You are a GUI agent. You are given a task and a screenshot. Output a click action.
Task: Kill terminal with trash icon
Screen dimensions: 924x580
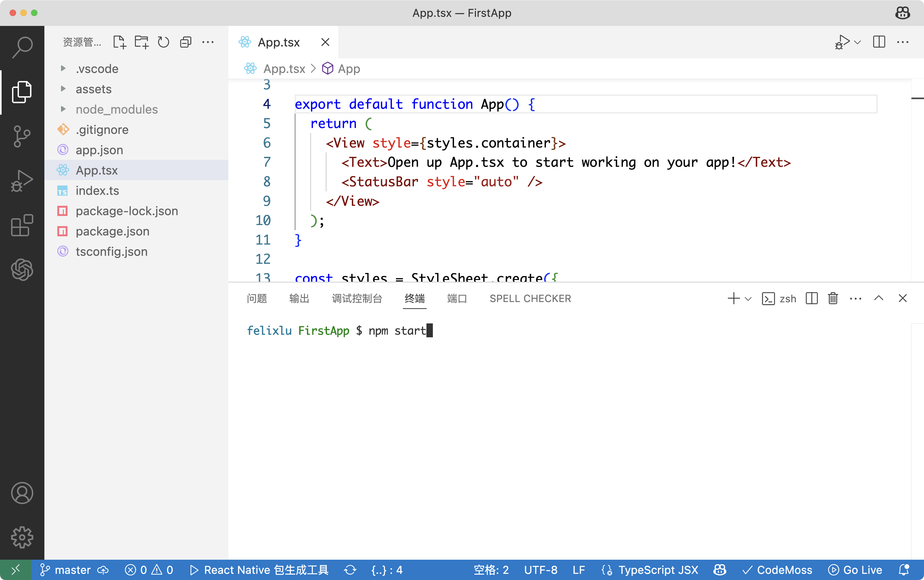click(833, 299)
